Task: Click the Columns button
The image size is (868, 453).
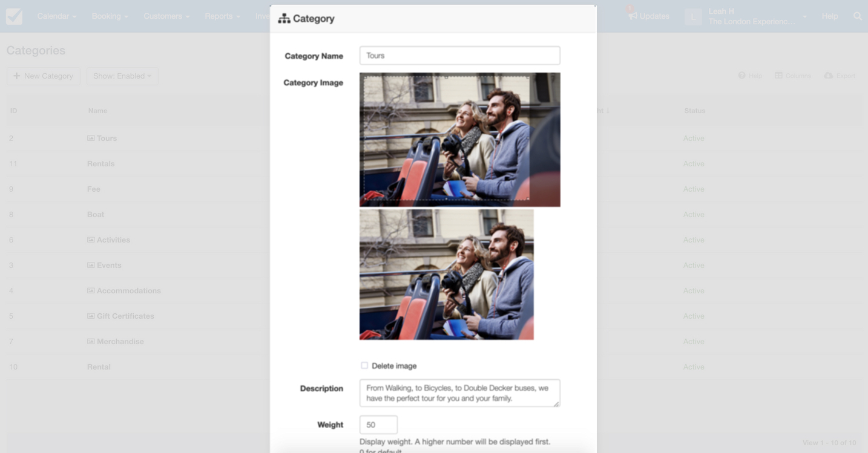Action: [x=793, y=76]
